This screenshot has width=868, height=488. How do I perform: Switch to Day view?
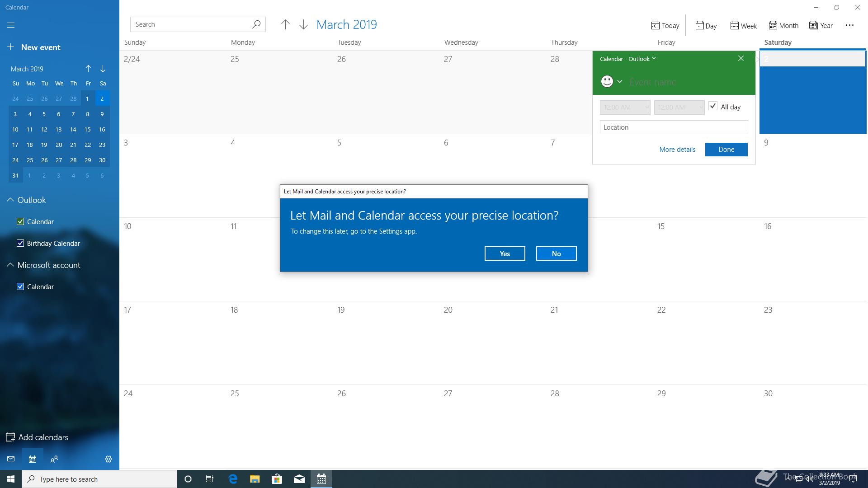pyautogui.click(x=706, y=26)
